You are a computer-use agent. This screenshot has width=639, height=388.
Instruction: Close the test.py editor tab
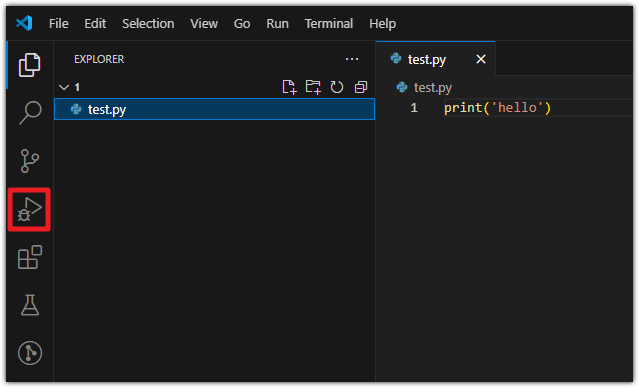point(481,59)
